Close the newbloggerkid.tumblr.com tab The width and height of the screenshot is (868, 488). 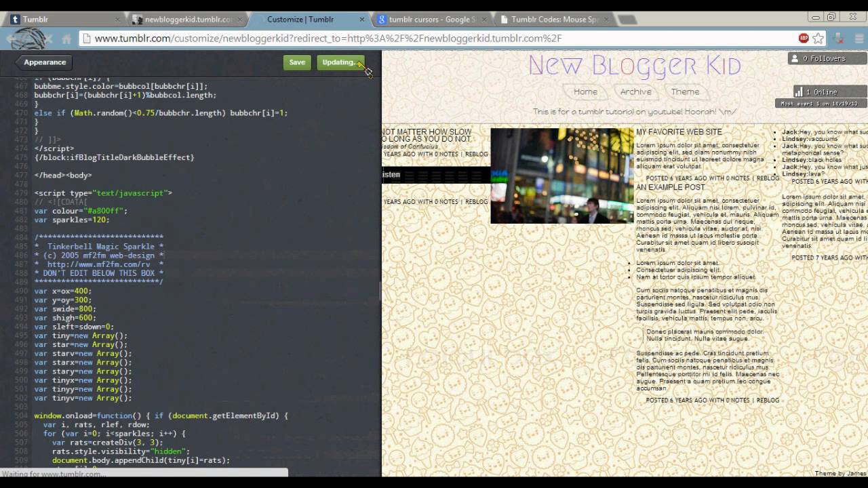239,20
